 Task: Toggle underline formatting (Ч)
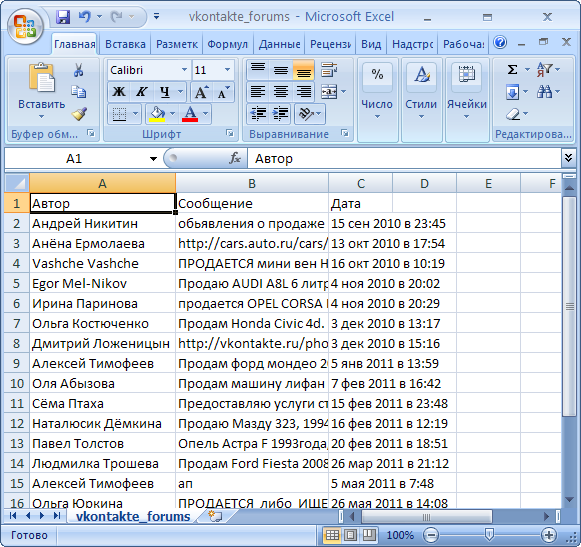165,92
